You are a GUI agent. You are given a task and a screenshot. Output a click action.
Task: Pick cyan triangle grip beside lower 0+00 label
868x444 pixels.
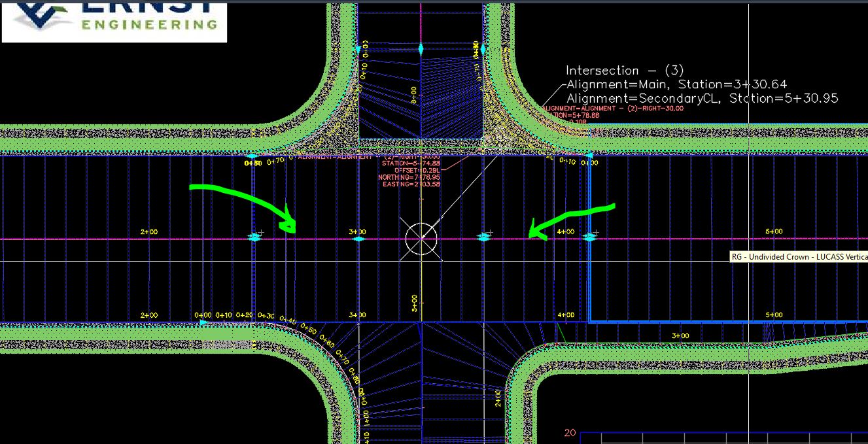[x=203, y=322]
